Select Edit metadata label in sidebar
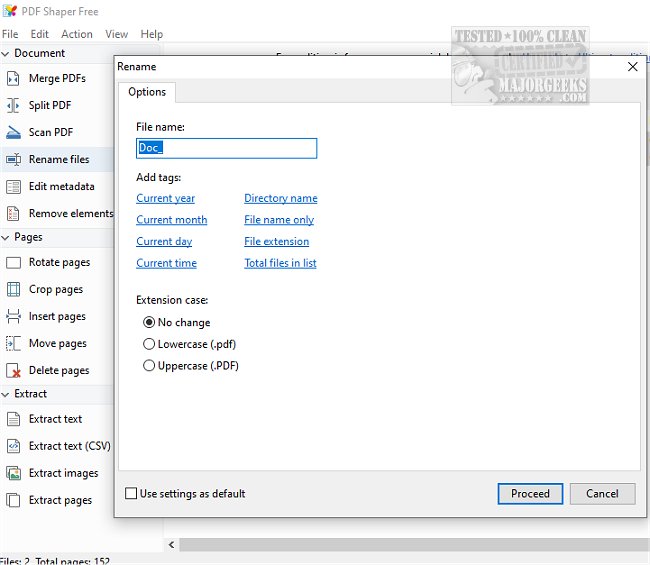The image size is (650, 565). pos(62,187)
